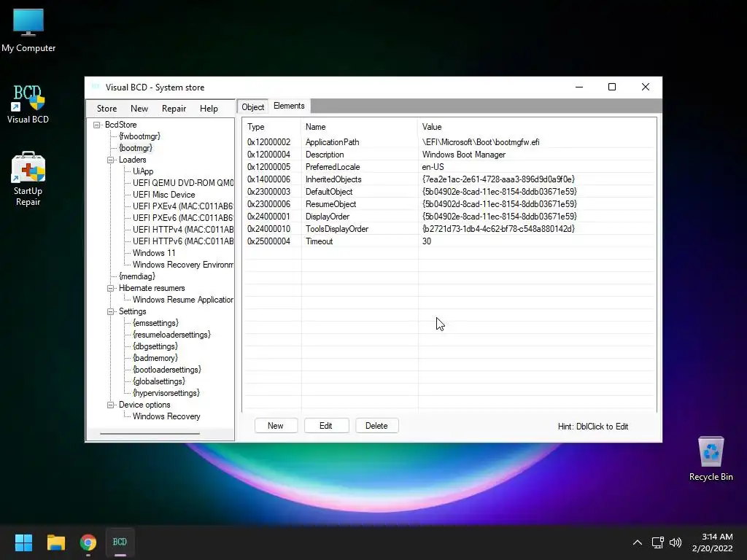Launch StartUp Repair desktop shortcut
The image size is (747, 560).
(x=28, y=179)
